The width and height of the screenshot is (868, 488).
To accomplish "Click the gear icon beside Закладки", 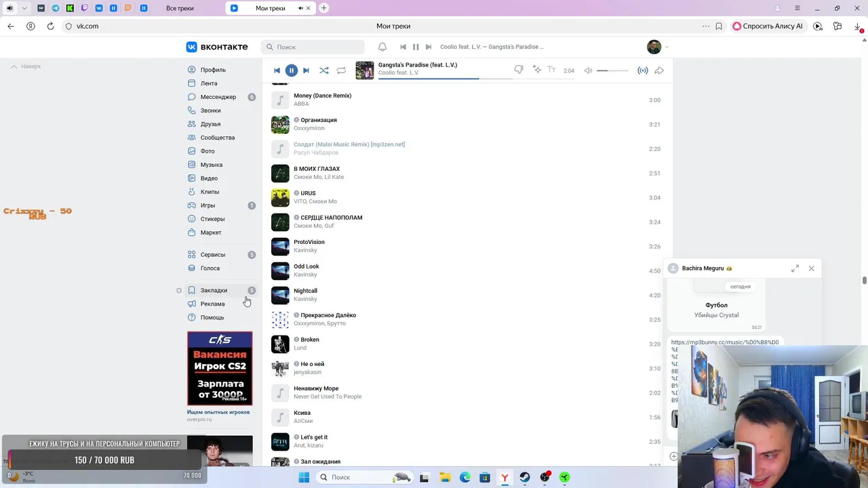I will point(179,290).
